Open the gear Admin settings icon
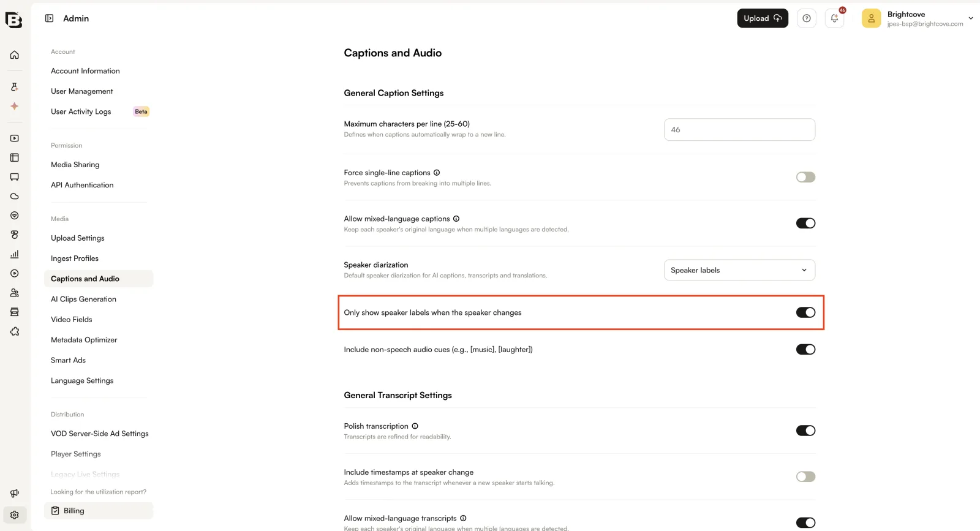 [15, 515]
